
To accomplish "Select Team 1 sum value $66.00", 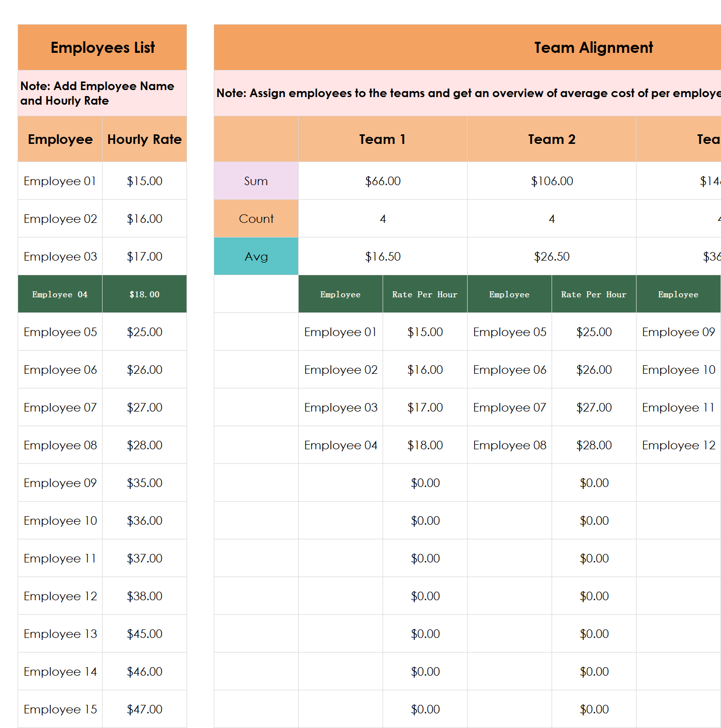I will [x=383, y=181].
